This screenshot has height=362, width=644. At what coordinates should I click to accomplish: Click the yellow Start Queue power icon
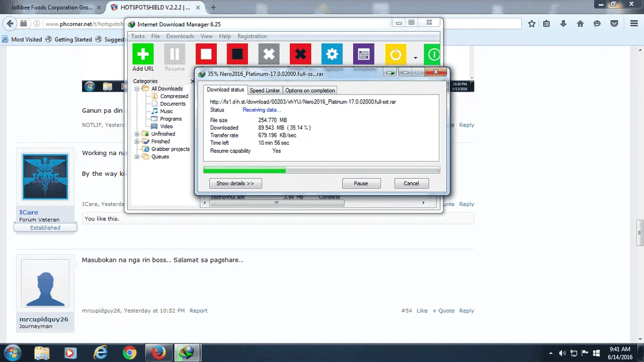(396, 54)
